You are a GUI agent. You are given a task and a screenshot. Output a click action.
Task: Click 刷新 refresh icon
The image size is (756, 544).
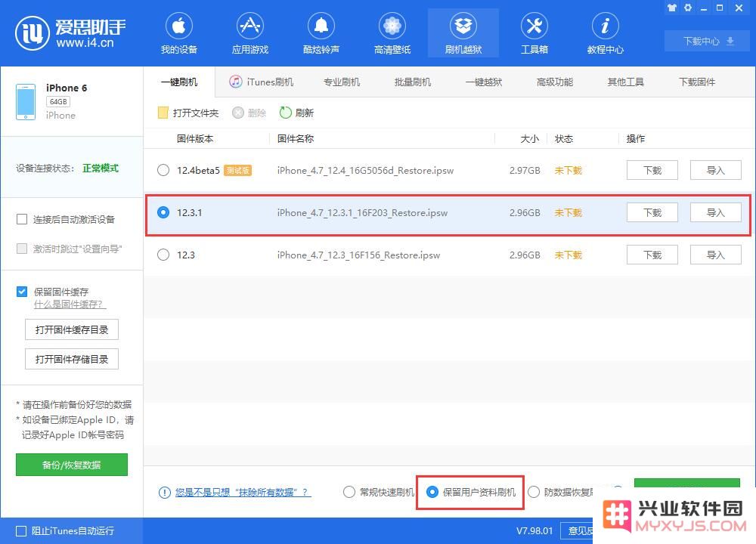coord(286,113)
